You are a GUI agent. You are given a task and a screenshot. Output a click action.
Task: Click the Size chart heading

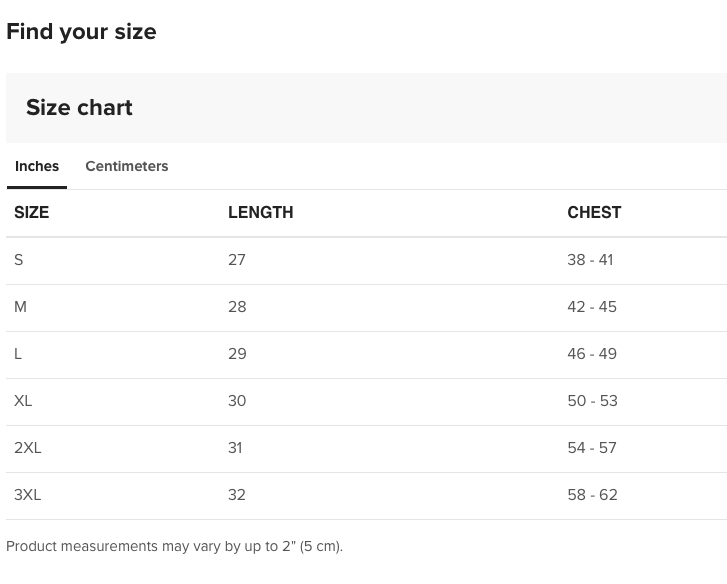point(79,108)
